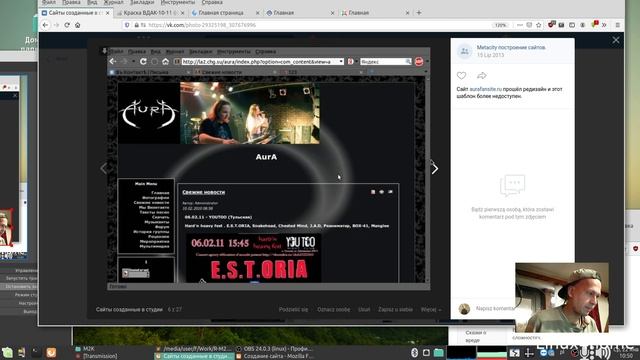Open the terminal from the taskbar

coord(36,352)
